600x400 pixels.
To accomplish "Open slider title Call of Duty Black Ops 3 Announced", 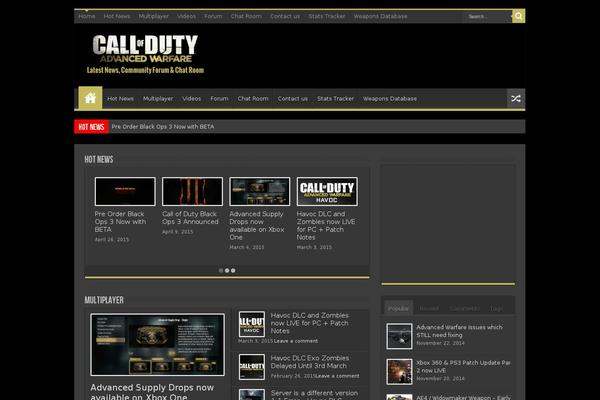I will [x=190, y=218].
